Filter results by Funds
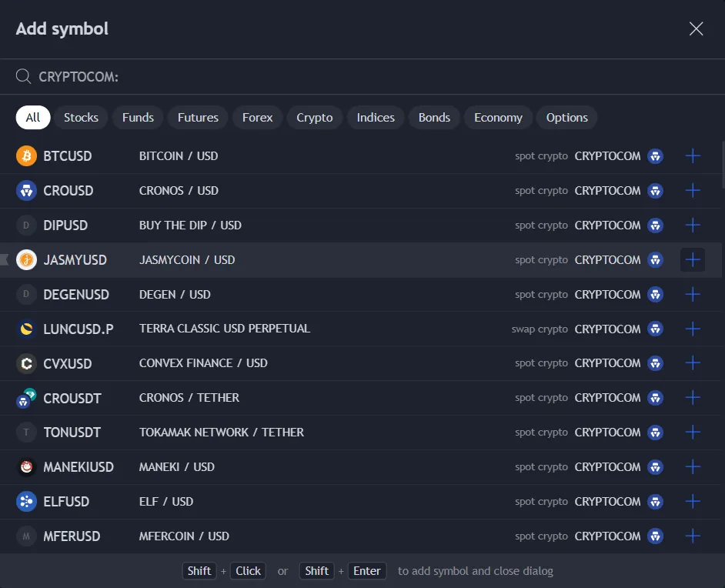 (x=138, y=118)
